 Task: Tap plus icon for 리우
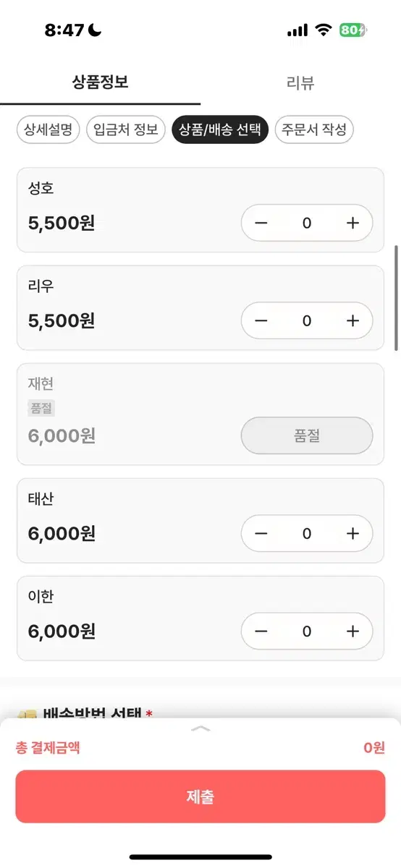(x=353, y=320)
